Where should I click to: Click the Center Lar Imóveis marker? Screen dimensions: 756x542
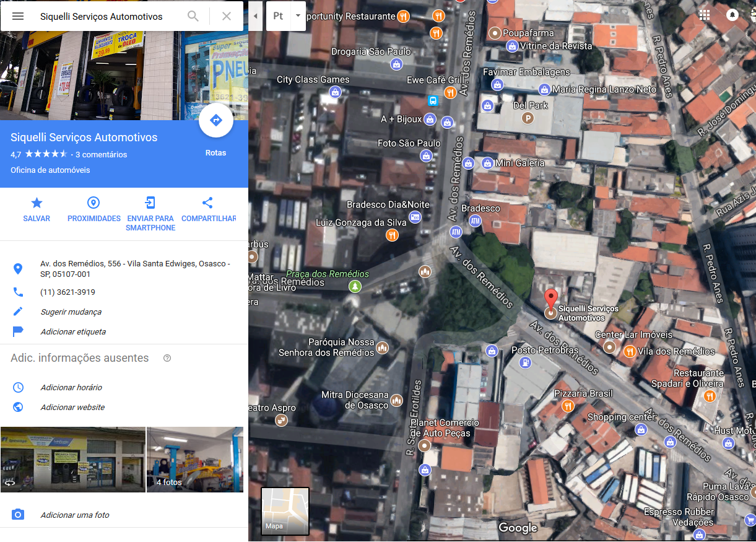[x=610, y=347]
